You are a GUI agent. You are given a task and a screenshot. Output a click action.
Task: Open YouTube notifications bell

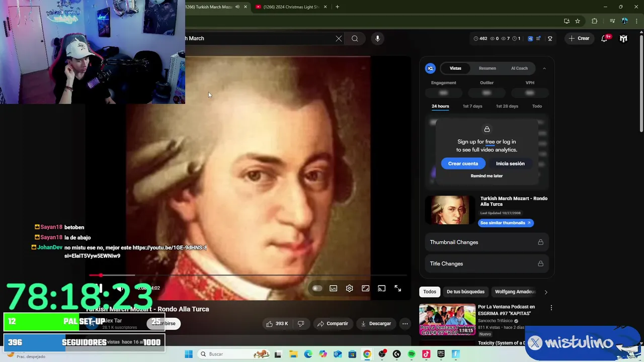click(604, 38)
